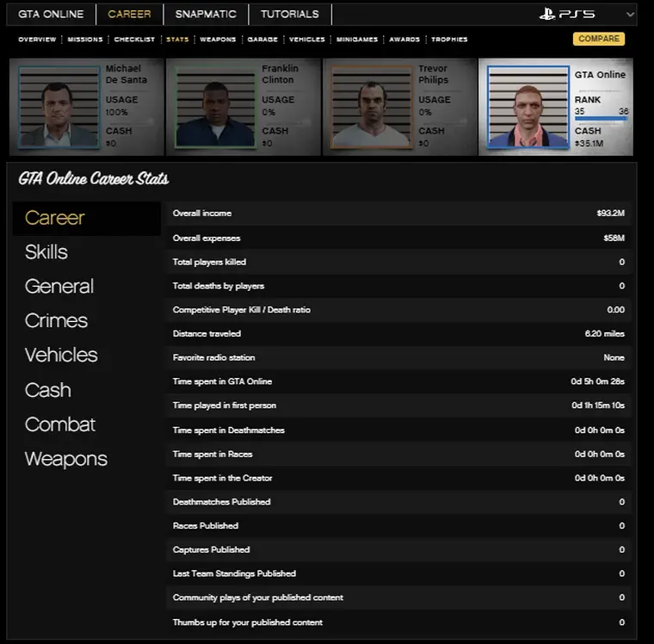Viewport: 654px width, 644px height.
Task: Click Time played in first person row
Action: coord(398,406)
